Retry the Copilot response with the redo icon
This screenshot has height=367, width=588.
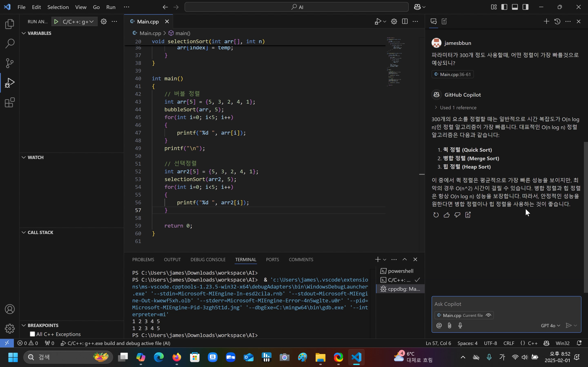pyautogui.click(x=436, y=215)
